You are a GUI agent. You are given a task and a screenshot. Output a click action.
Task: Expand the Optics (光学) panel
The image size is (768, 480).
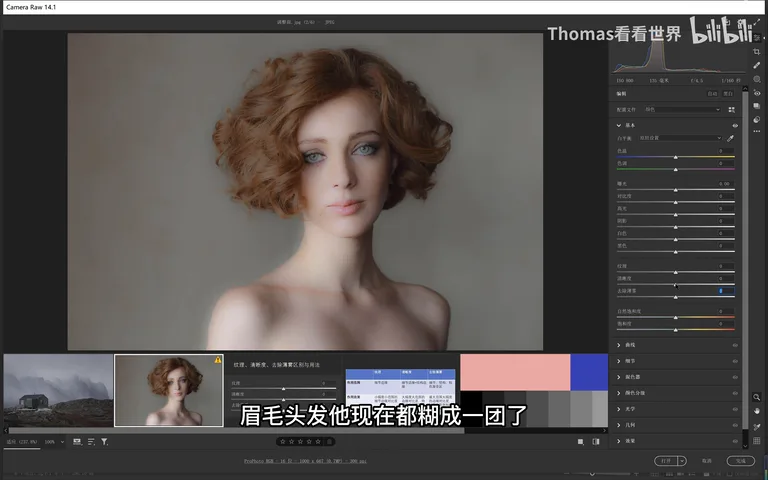pos(619,409)
